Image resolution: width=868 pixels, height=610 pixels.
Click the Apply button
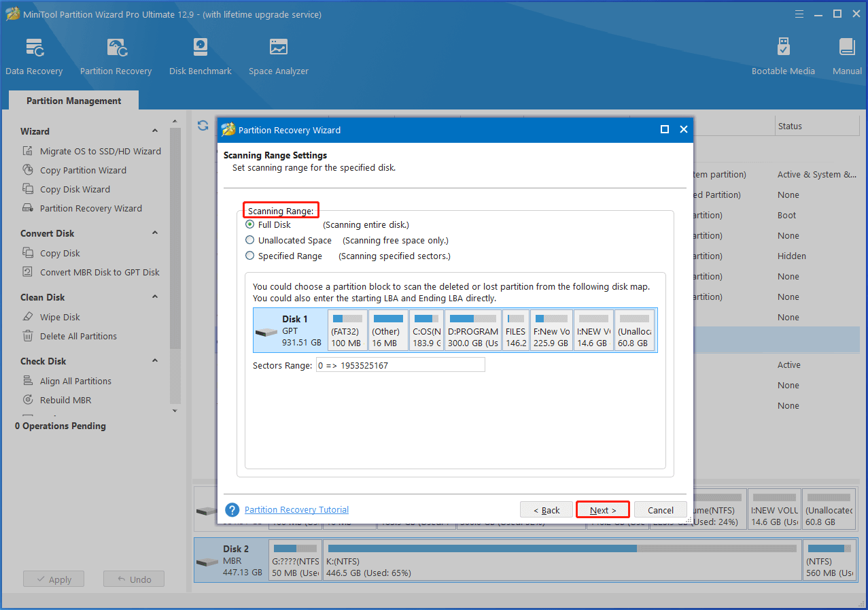[x=53, y=579]
